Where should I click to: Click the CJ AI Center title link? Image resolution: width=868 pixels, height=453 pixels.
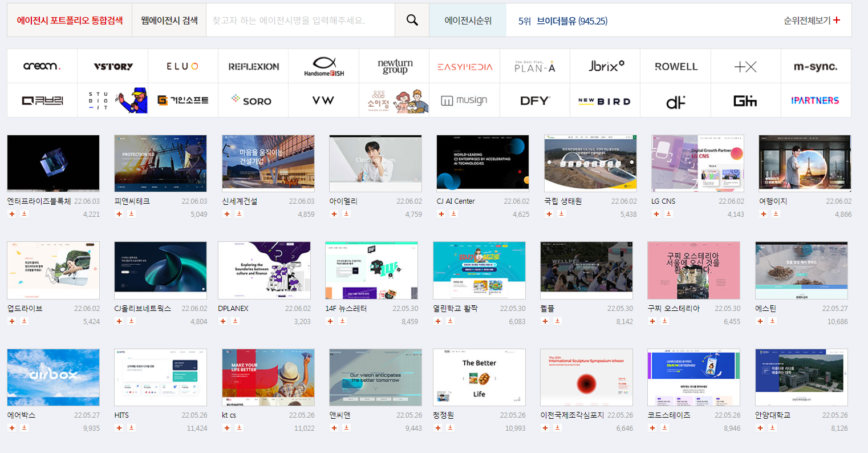[455, 201]
